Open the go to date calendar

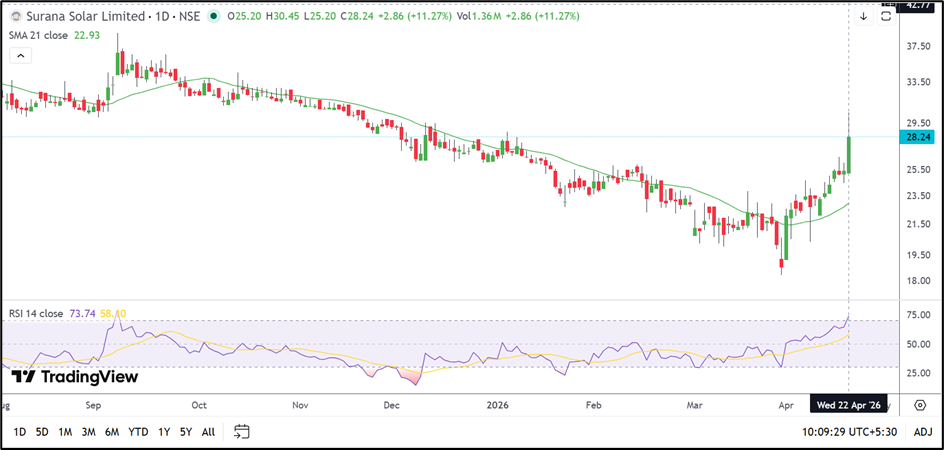[x=241, y=432]
